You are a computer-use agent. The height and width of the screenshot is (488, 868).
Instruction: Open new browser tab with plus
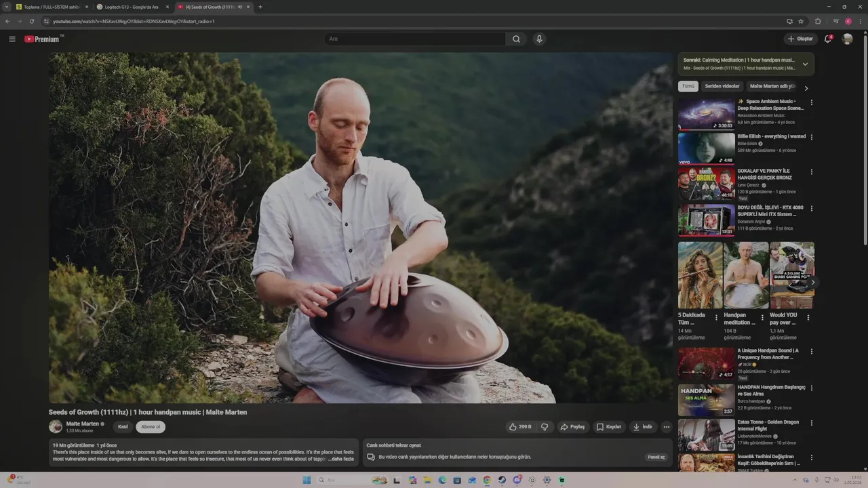(260, 7)
